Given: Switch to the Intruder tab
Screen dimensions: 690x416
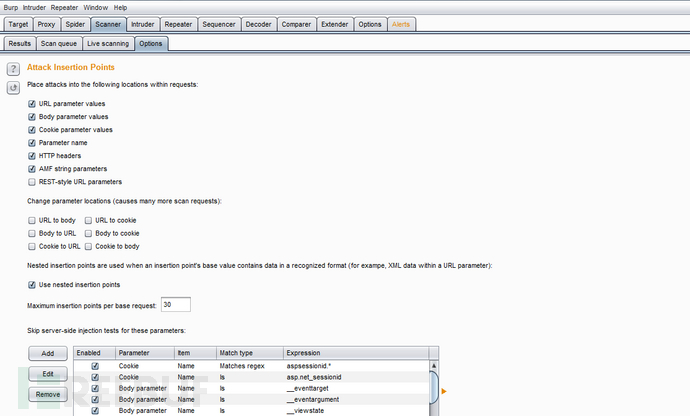Looking at the screenshot, I should (143, 24).
